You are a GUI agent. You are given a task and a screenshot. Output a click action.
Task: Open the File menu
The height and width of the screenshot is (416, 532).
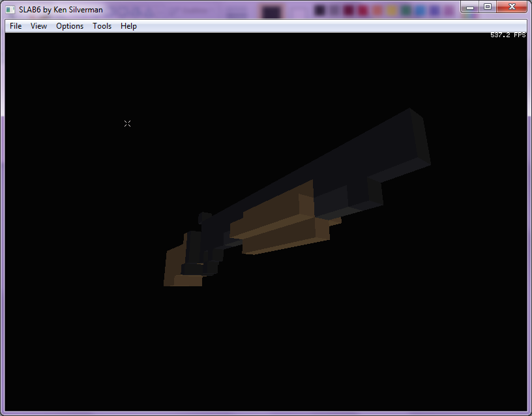point(15,26)
